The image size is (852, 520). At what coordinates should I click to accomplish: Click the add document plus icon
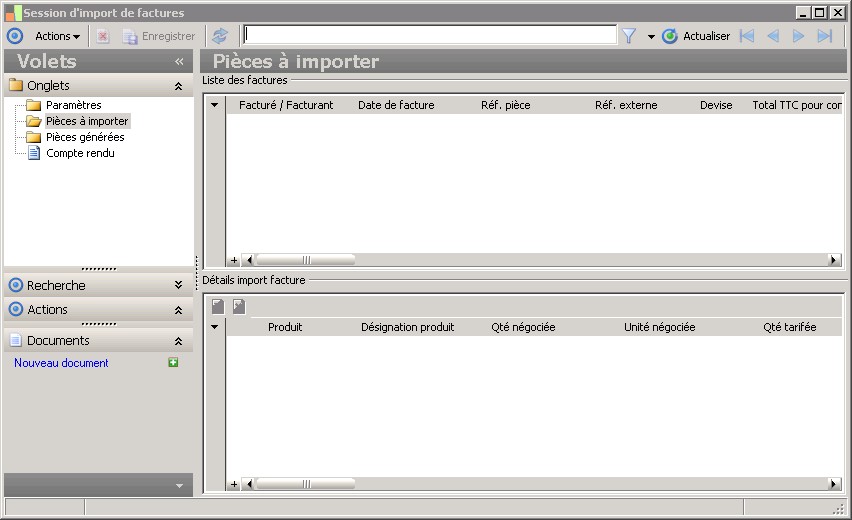(x=173, y=363)
